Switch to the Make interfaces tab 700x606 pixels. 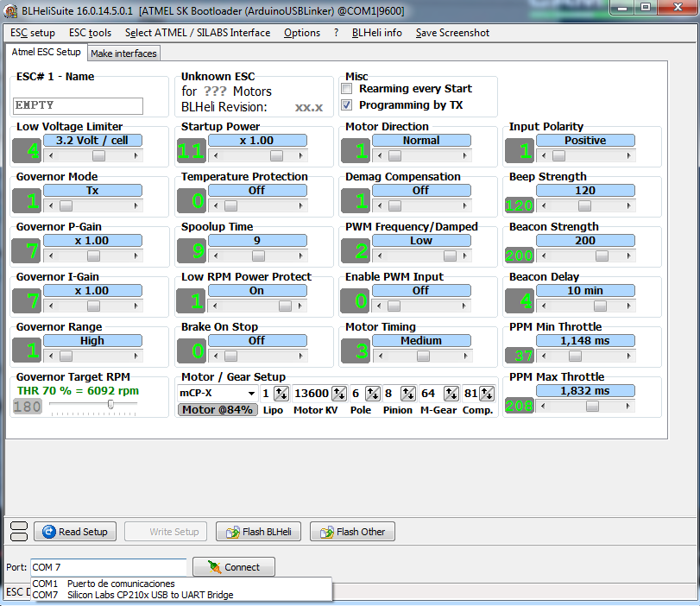tap(123, 54)
